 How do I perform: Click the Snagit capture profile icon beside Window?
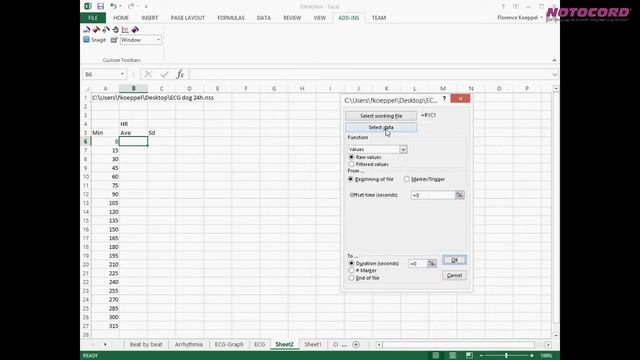tap(114, 40)
